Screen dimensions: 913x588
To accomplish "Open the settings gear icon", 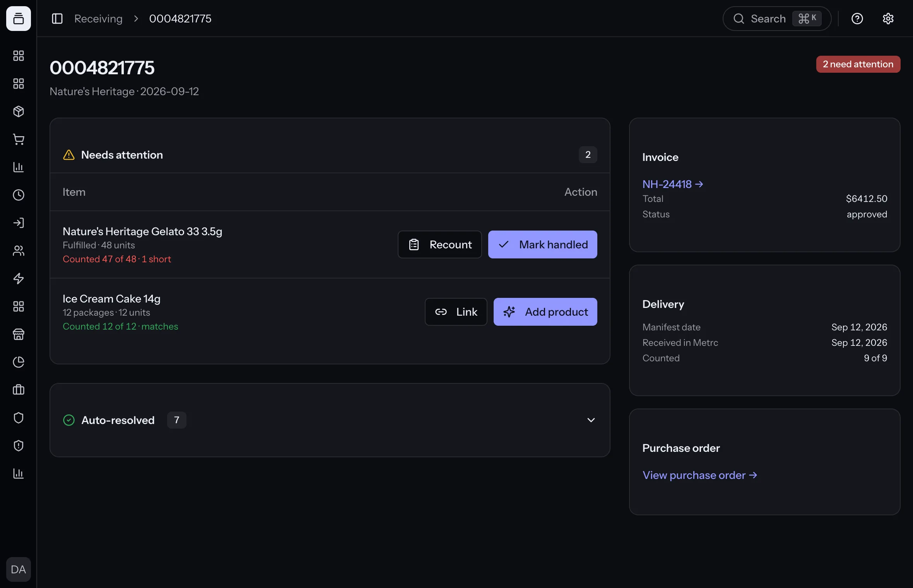I will 888,19.
